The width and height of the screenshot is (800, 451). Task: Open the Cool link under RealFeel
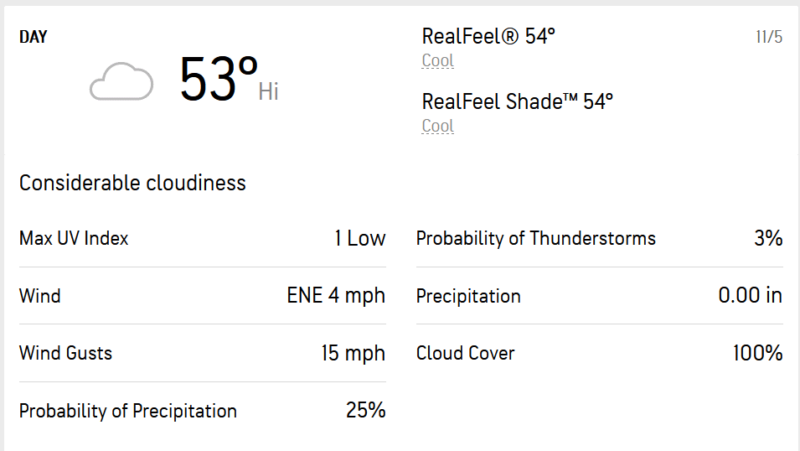[438, 61]
